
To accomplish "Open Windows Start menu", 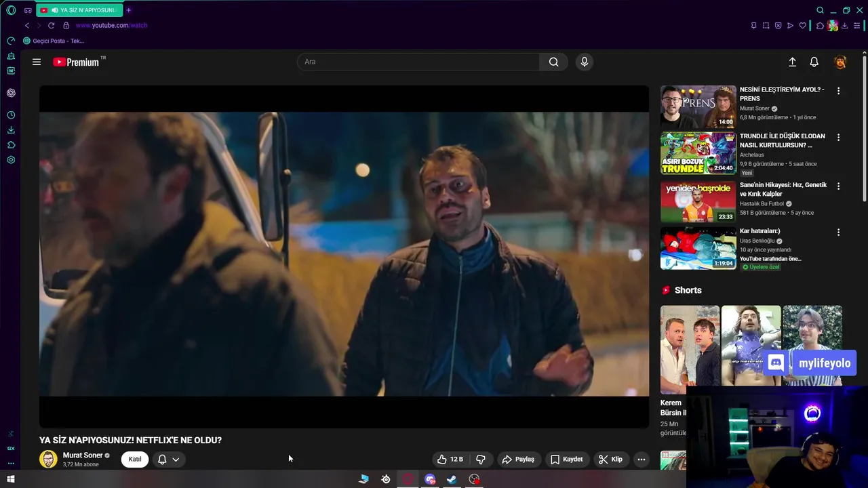I will click(x=11, y=479).
